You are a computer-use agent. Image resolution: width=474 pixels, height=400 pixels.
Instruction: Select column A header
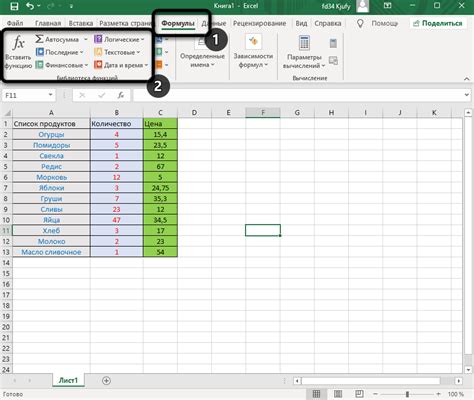[x=51, y=113]
